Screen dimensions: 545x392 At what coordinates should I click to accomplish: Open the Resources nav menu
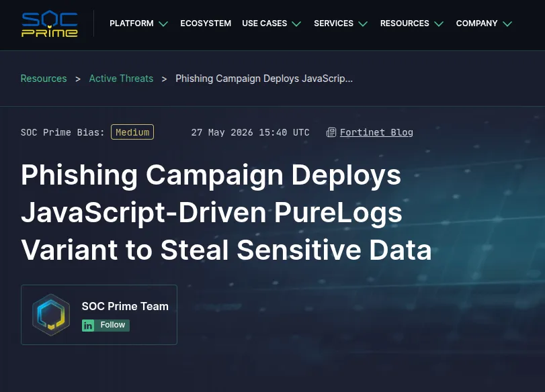point(405,23)
